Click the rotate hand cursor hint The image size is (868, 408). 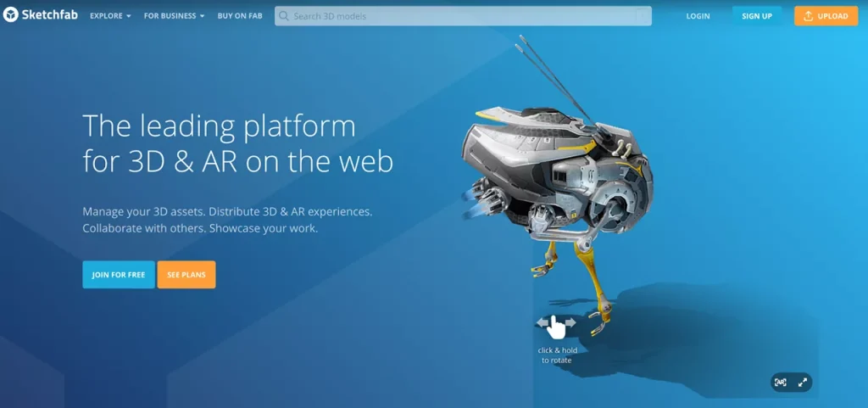(556, 326)
